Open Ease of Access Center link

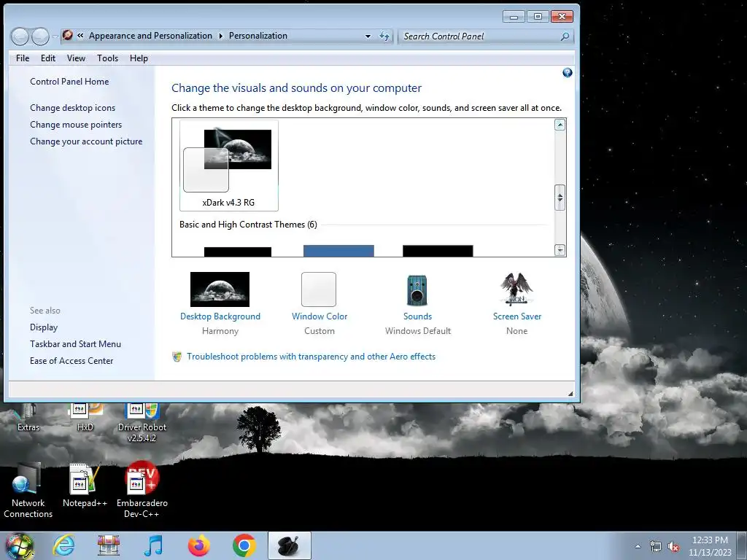tap(71, 361)
